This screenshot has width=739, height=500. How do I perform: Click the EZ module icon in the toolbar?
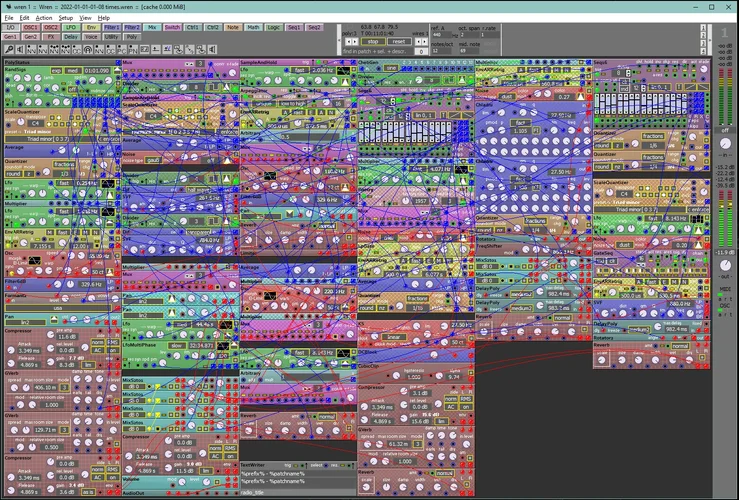[144, 49]
